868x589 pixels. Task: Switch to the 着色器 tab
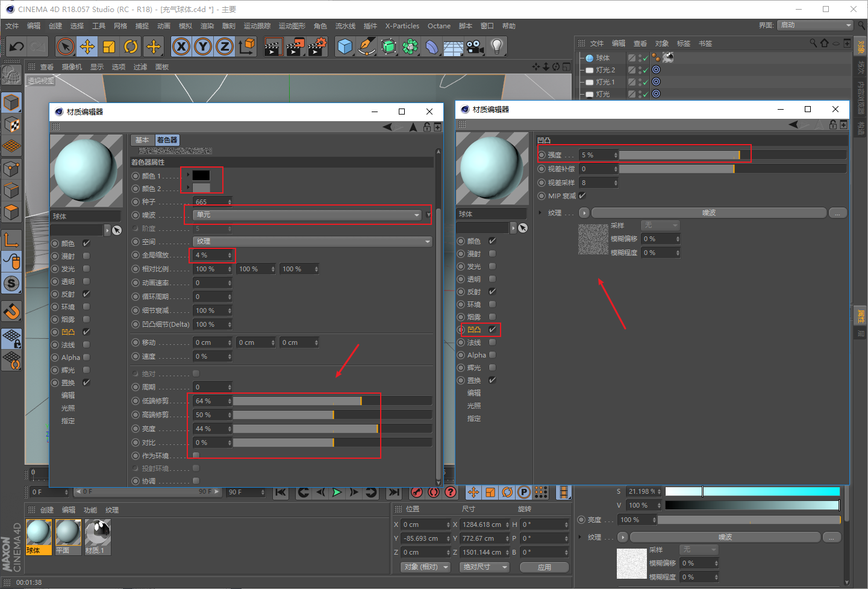(167, 140)
